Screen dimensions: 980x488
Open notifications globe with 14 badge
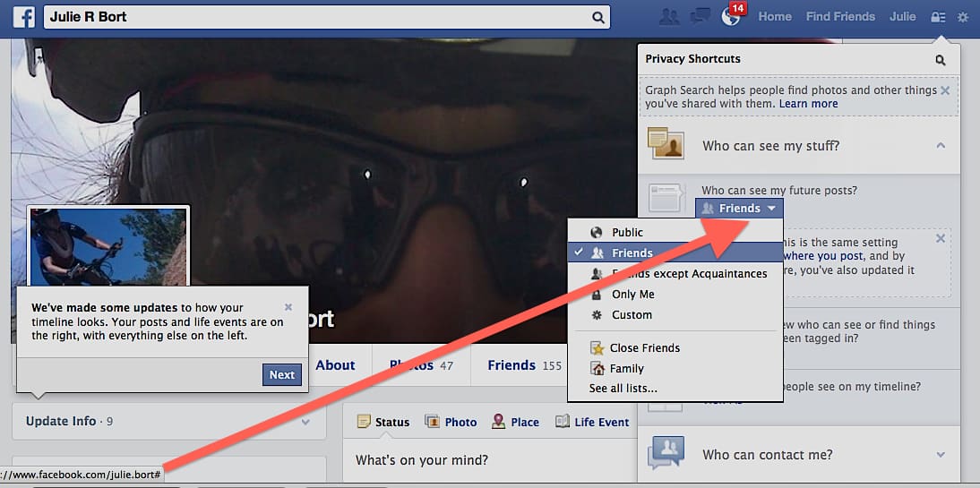tap(731, 16)
